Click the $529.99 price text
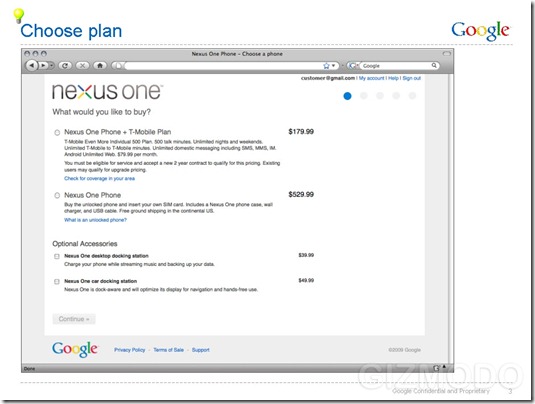This screenshot has height=404, width=535. (301, 194)
